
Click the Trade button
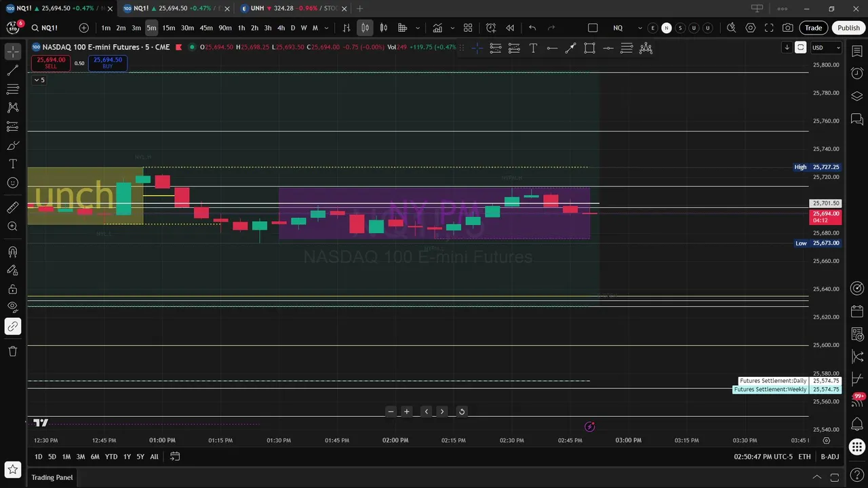click(814, 28)
